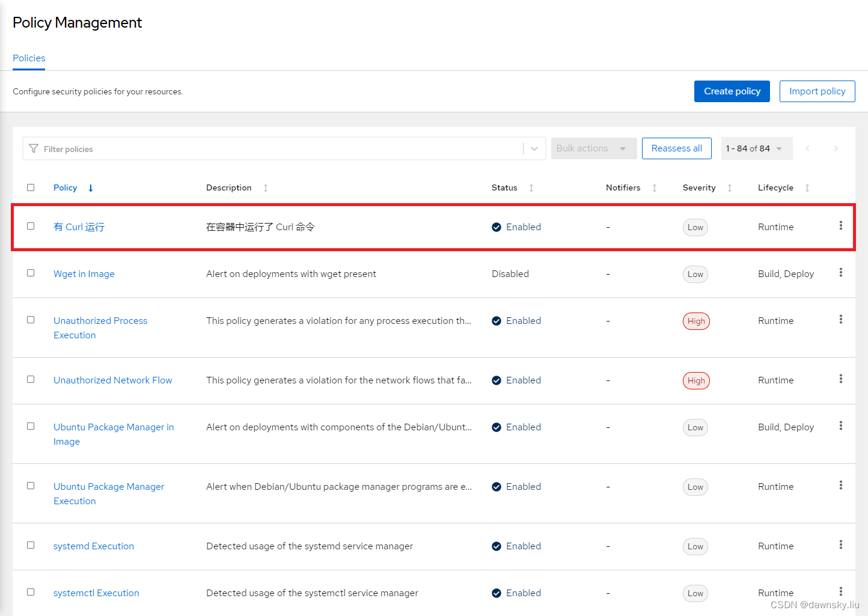Click Enabled check icon for 有 Curl 运行

click(x=497, y=227)
